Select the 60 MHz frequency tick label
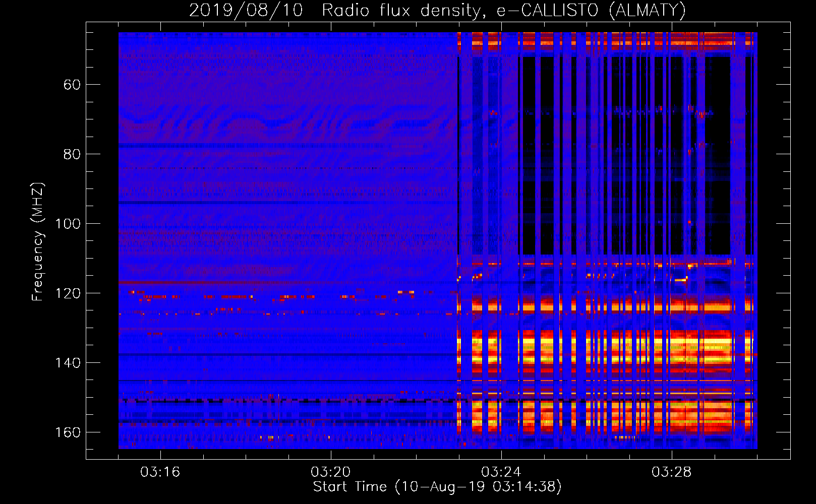This screenshot has height=504, width=816. 72,85
